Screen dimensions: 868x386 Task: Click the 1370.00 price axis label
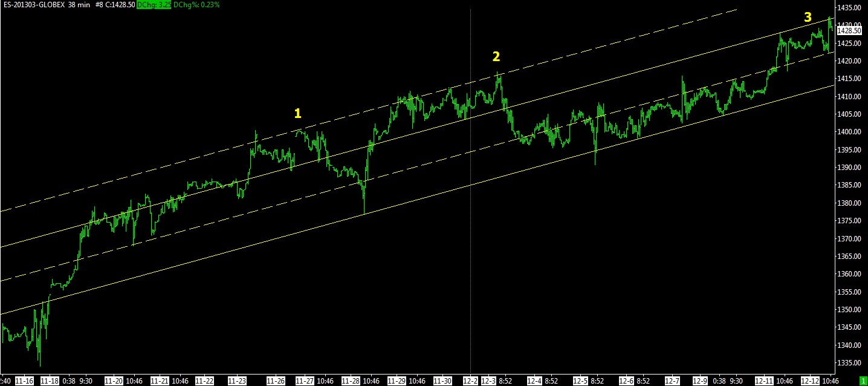pyautogui.click(x=852, y=239)
